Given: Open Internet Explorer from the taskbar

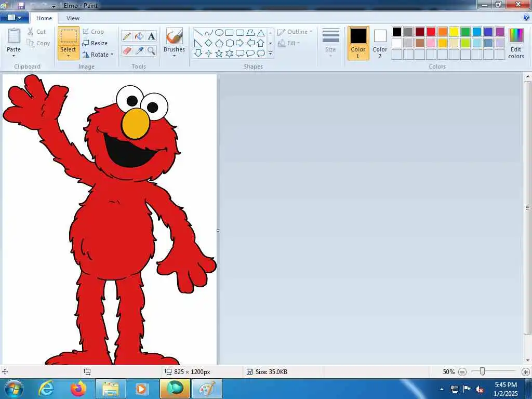Looking at the screenshot, I should click(x=46, y=389).
